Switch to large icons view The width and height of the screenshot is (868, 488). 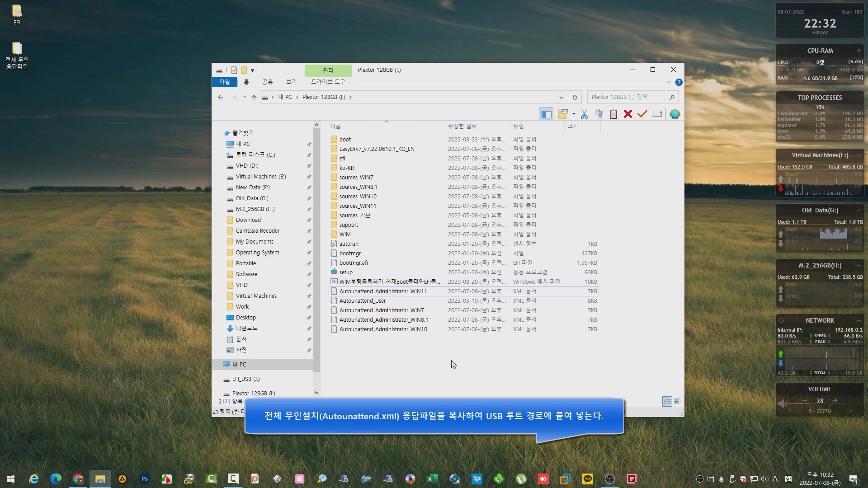point(677,401)
